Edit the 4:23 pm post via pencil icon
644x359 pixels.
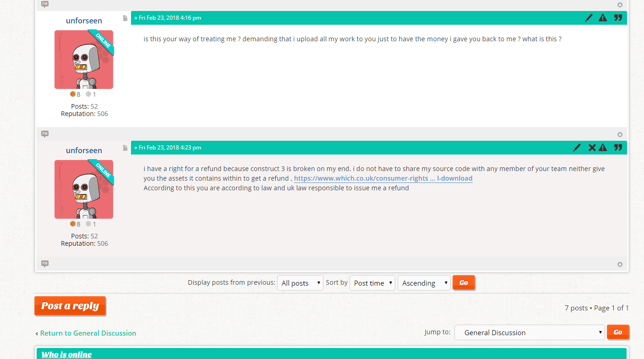(x=577, y=148)
